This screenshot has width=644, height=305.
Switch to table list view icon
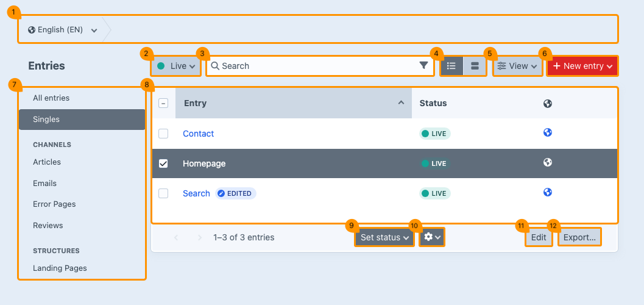(x=451, y=66)
